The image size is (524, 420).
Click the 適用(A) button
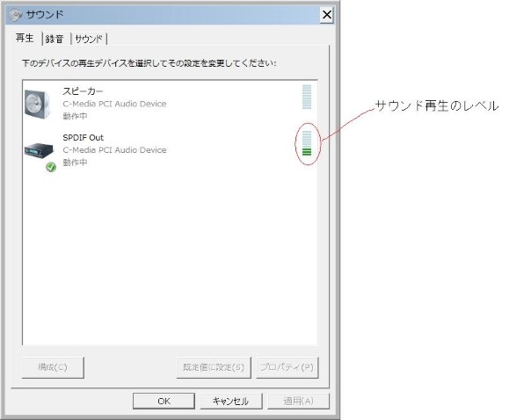[x=298, y=401]
